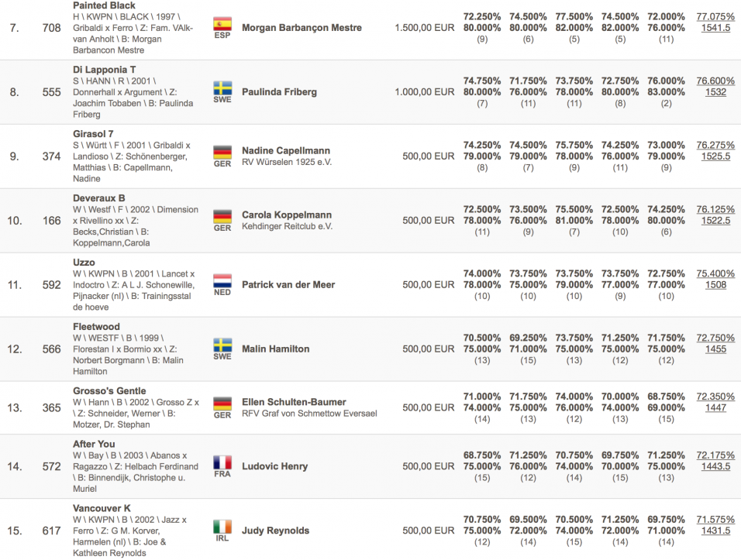Open Fleetwood's 72.750% total score link
Viewport: 741px width, 560px height.
[x=715, y=338]
